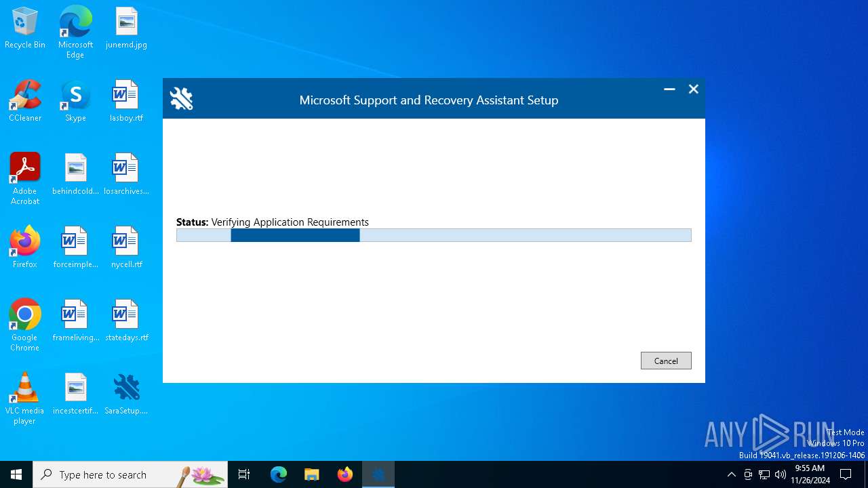Select Adobe Acrobat desktop shortcut

click(x=25, y=179)
